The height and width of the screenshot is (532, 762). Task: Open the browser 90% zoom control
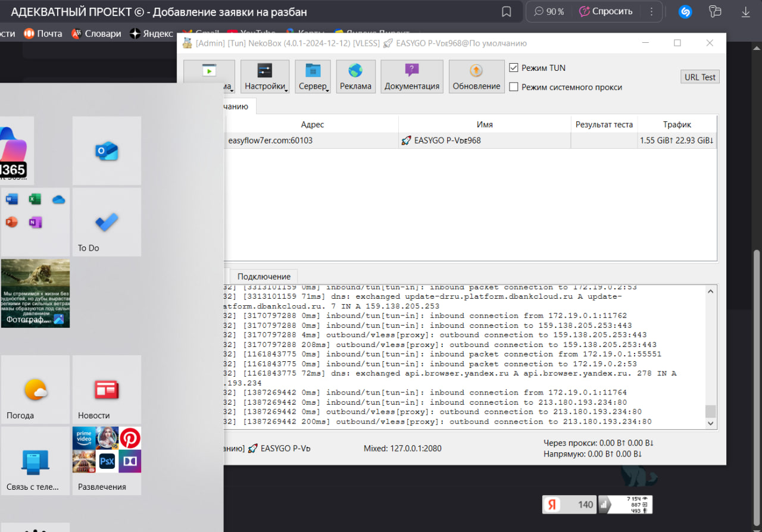(549, 12)
